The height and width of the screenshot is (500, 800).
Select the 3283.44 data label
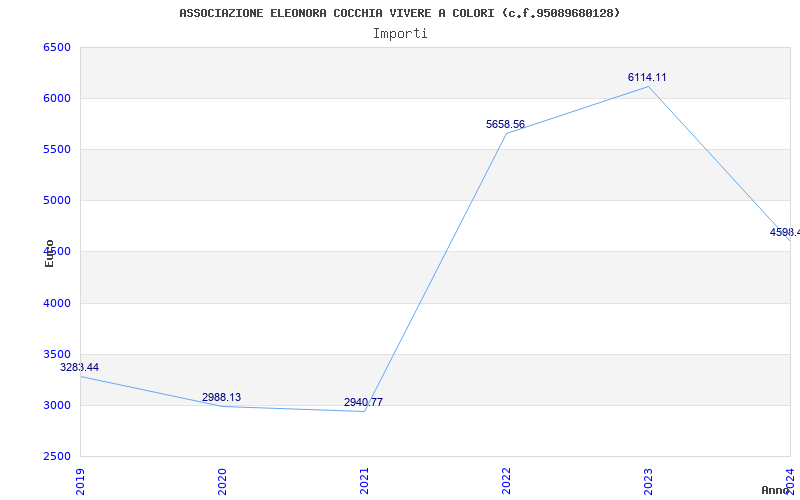tap(80, 367)
